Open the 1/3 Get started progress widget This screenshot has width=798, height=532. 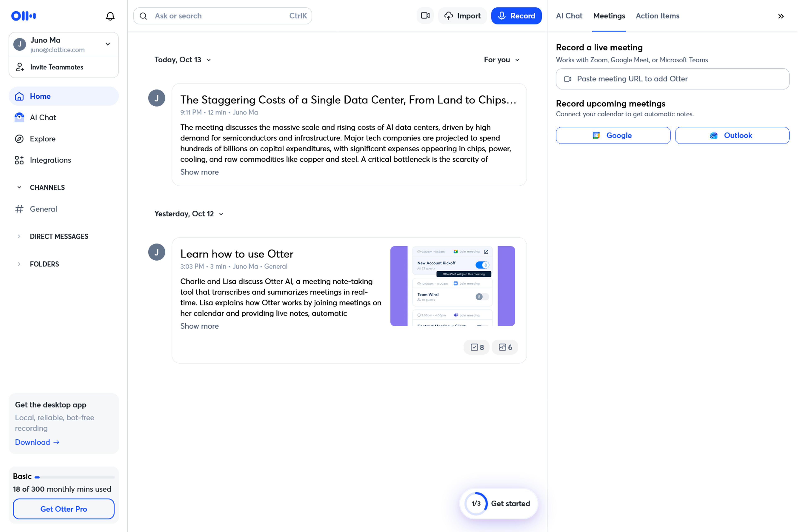(499, 504)
